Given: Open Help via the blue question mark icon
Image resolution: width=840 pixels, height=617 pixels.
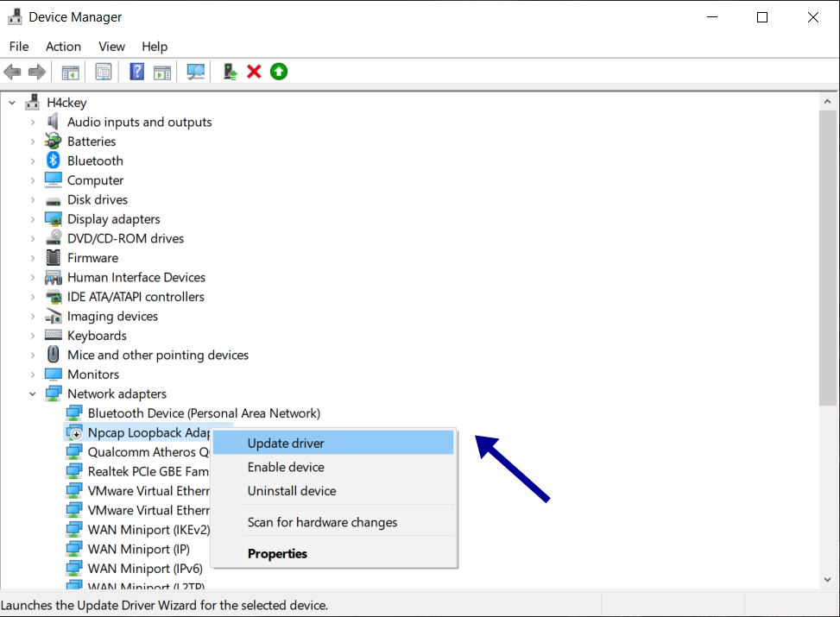Looking at the screenshot, I should point(136,71).
